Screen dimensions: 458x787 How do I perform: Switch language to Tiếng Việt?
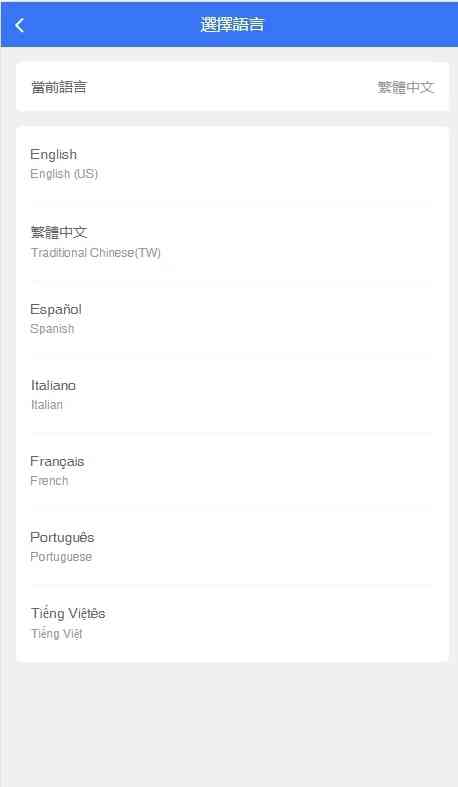232,623
